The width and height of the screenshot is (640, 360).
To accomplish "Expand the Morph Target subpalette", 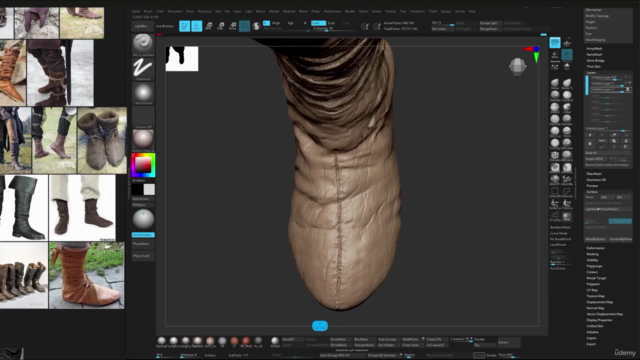I will point(596,278).
